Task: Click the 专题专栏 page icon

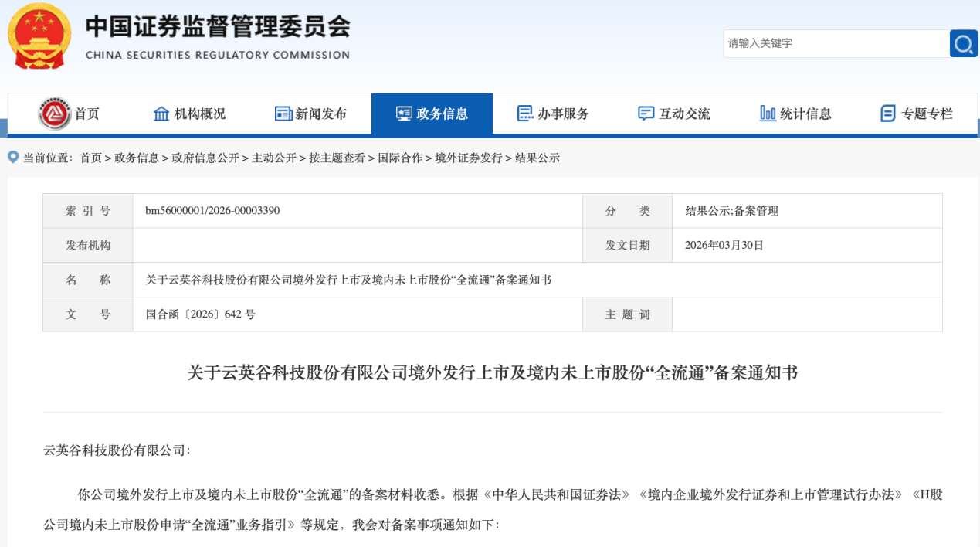Action: click(x=888, y=113)
